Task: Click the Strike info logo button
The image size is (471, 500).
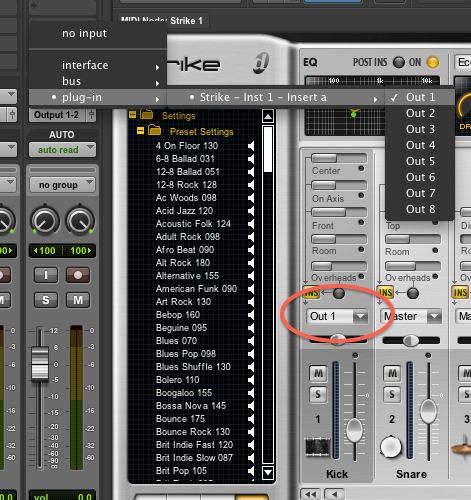Action: point(261,63)
